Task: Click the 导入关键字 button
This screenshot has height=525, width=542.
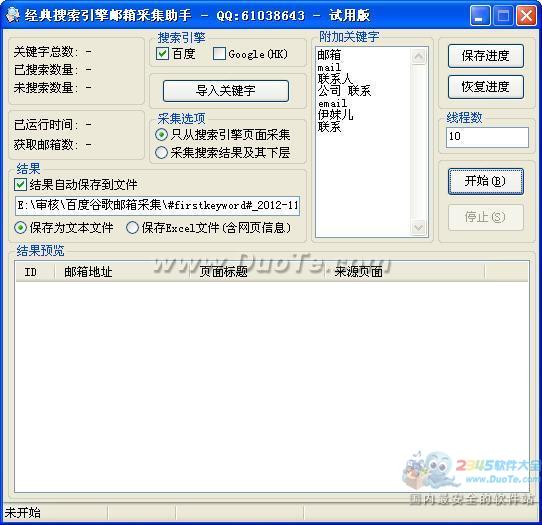Action: [226, 91]
